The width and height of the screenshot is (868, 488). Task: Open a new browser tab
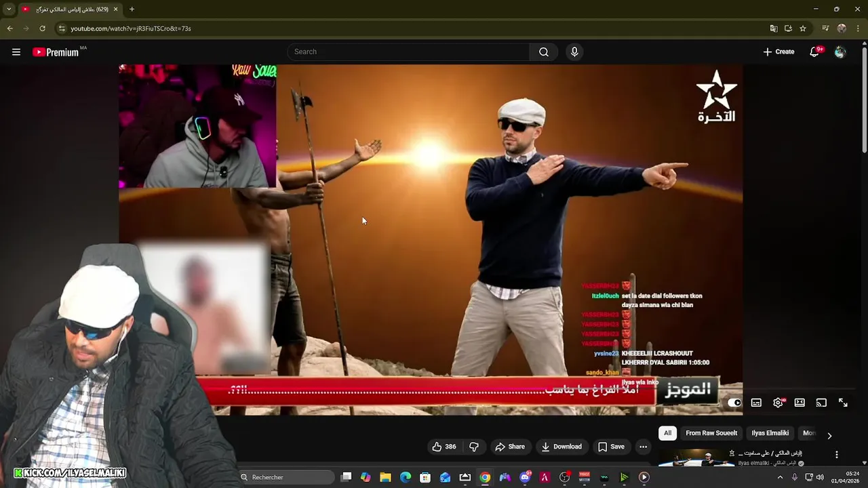click(132, 9)
